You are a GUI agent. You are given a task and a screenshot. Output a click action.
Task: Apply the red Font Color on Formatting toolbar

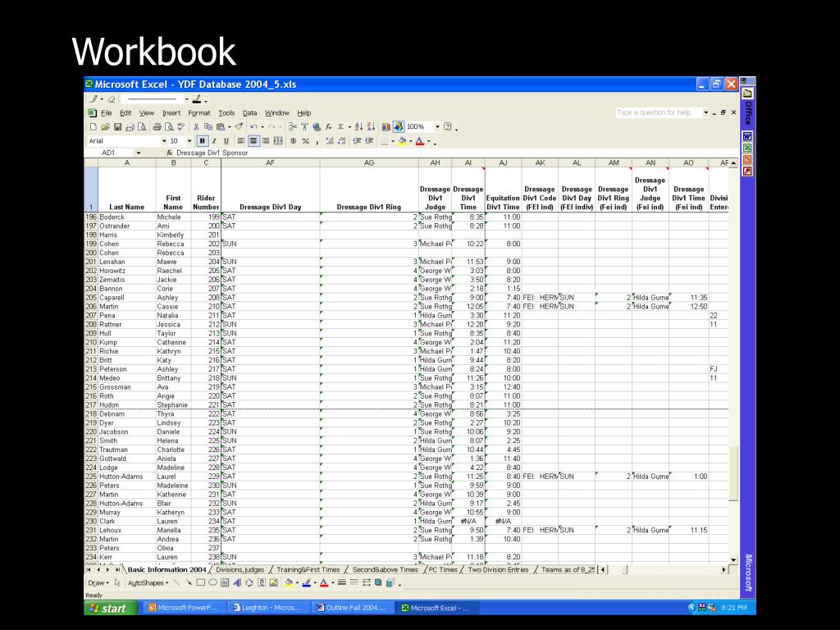(x=420, y=141)
